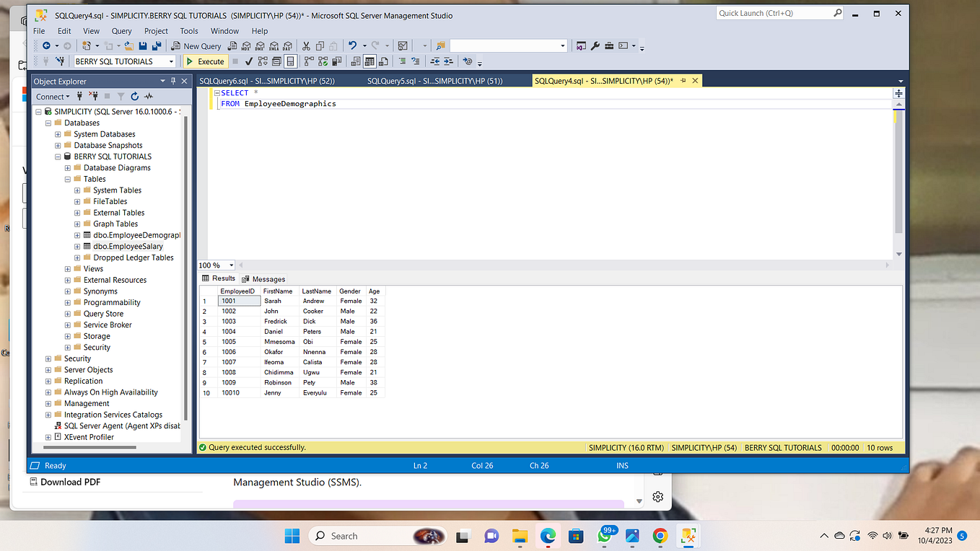The width and height of the screenshot is (980, 551).
Task: Expand the dbo.EmployeeSalary table node
Action: (76, 246)
